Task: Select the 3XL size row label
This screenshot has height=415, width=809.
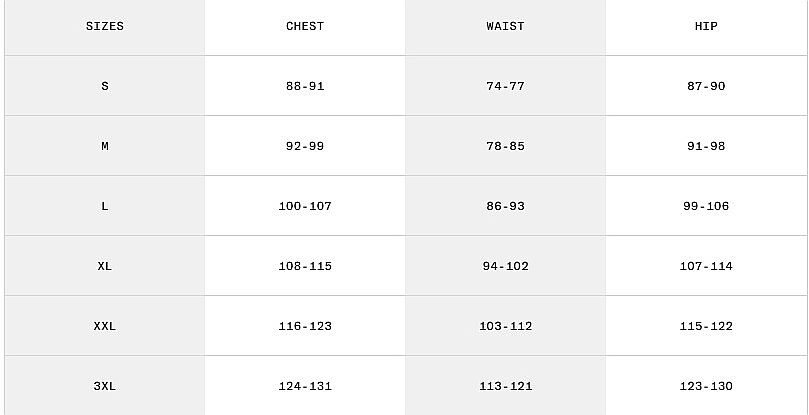Action: click(x=105, y=386)
